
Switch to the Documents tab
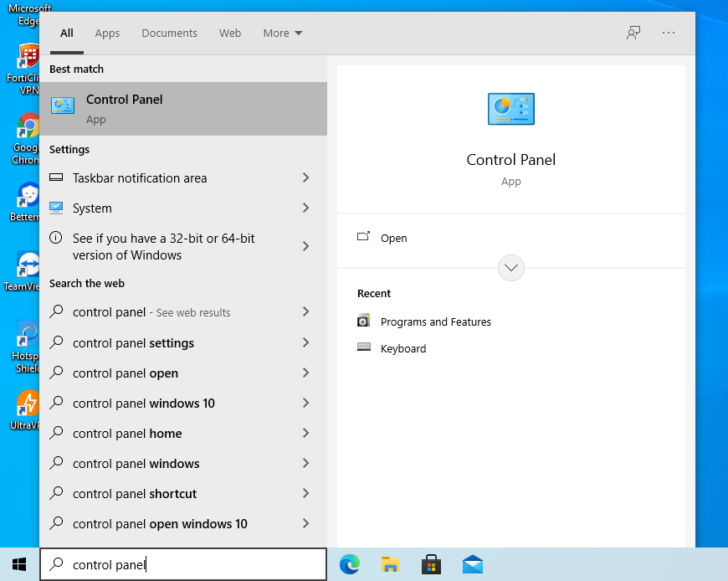pos(170,33)
